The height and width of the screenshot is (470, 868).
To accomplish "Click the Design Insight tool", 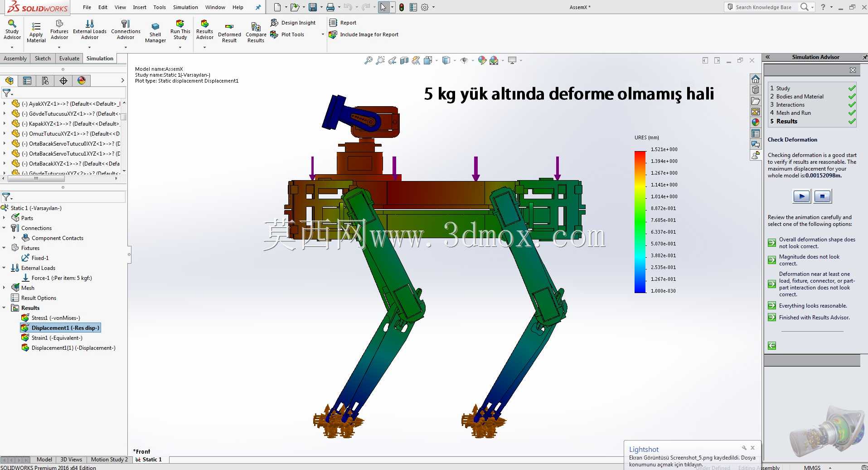I will tap(293, 23).
